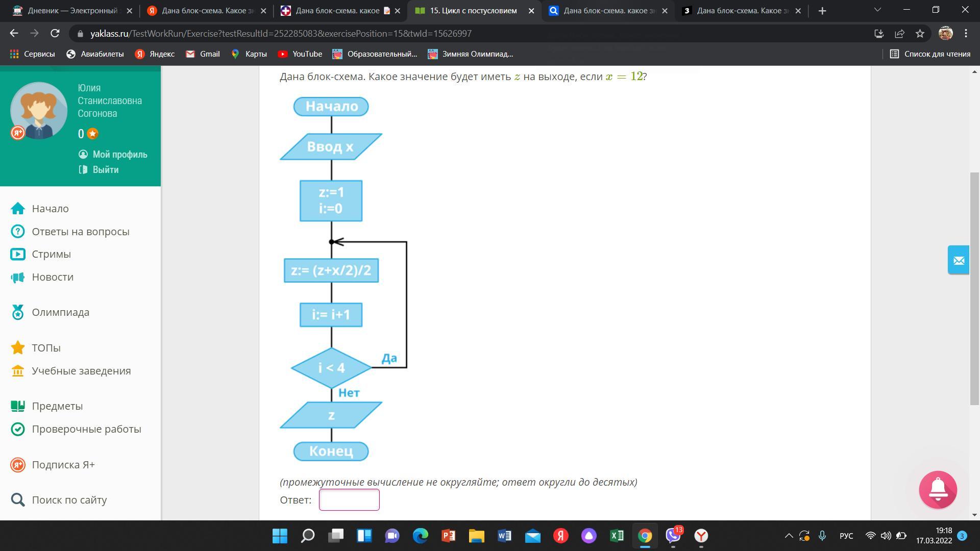Expand hidden system tray icons chevron
Viewport: 980px width, 551px height.
pyautogui.click(x=789, y=536)
